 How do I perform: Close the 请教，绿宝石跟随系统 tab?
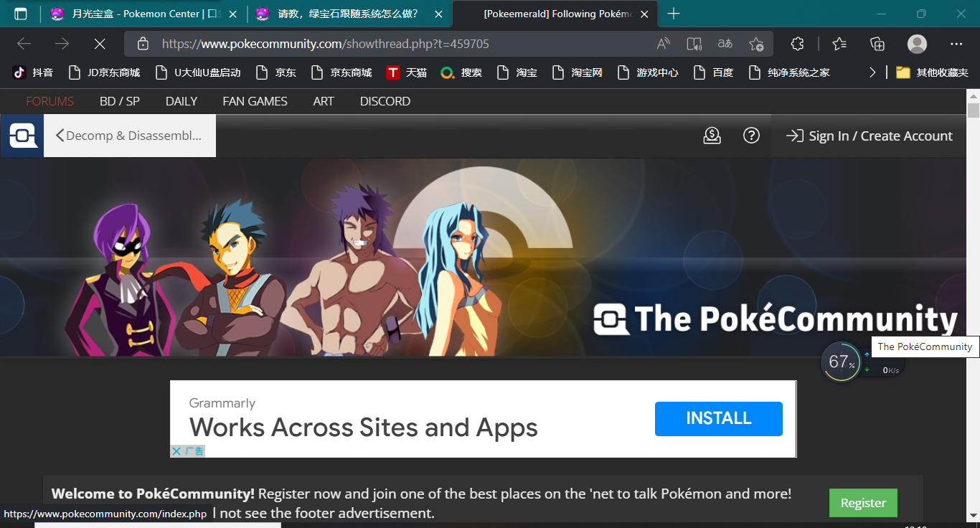[x=438, y=14]
